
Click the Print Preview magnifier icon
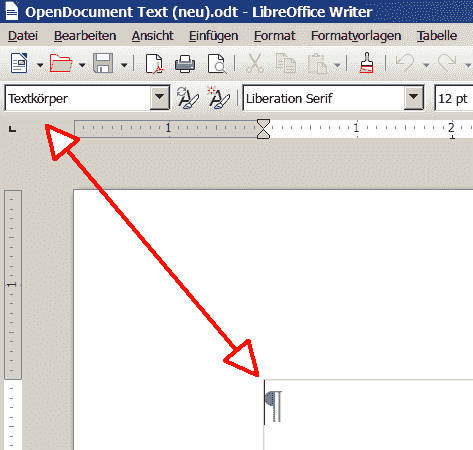[x=217, y=63]
